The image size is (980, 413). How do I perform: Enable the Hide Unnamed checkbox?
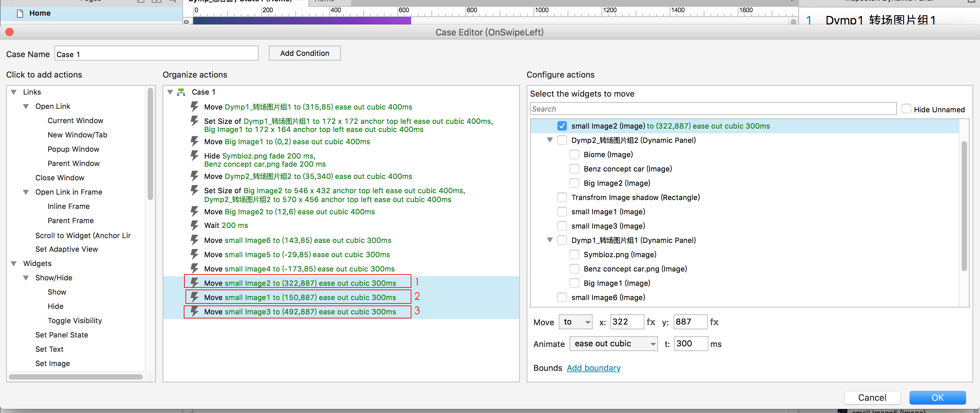pyautogui.click(x=906, y=109)
